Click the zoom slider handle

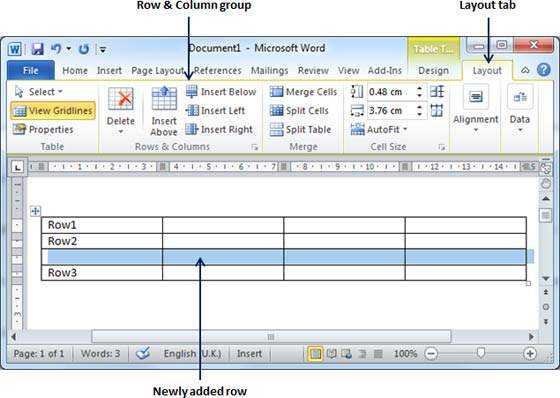point(481,353)
